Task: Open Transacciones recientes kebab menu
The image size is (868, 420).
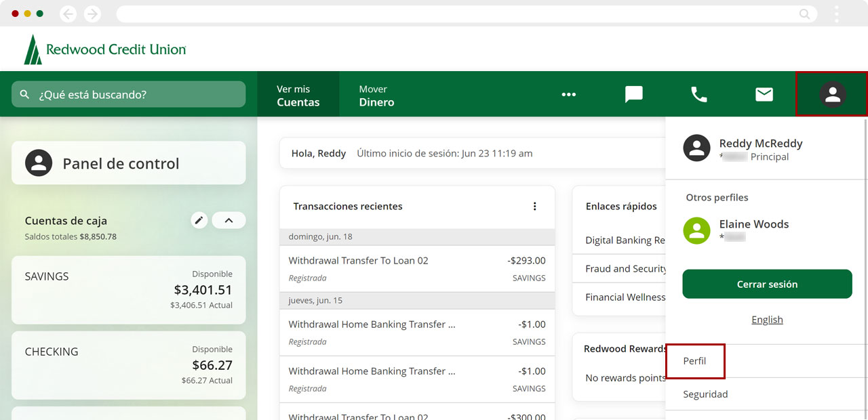Action: point(534,207)
